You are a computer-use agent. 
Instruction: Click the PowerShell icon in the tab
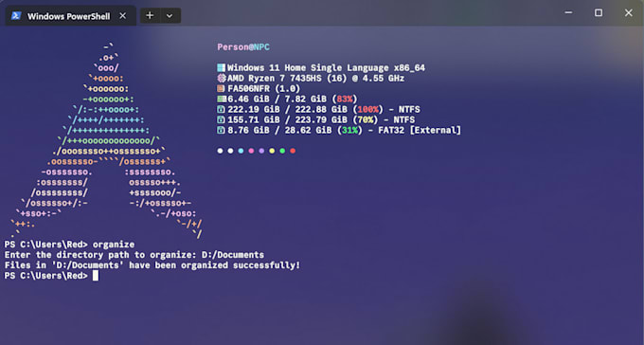[16, 16]
